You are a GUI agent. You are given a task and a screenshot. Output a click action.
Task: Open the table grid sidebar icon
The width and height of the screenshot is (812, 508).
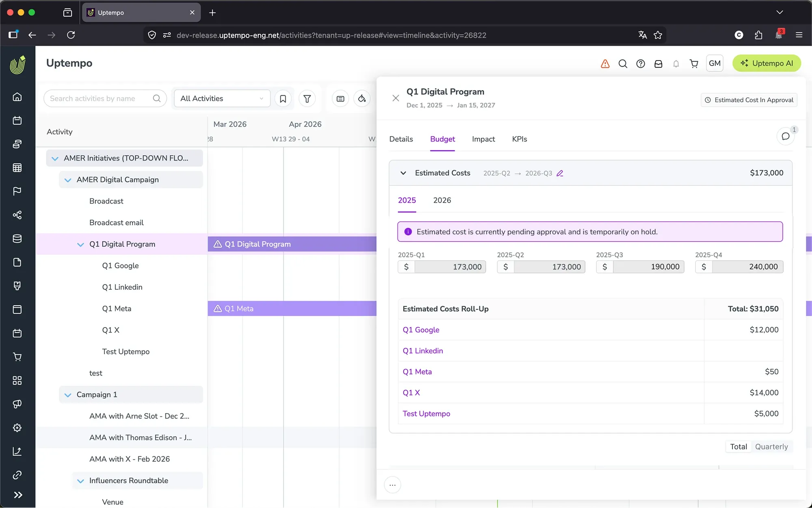point(17,168)
